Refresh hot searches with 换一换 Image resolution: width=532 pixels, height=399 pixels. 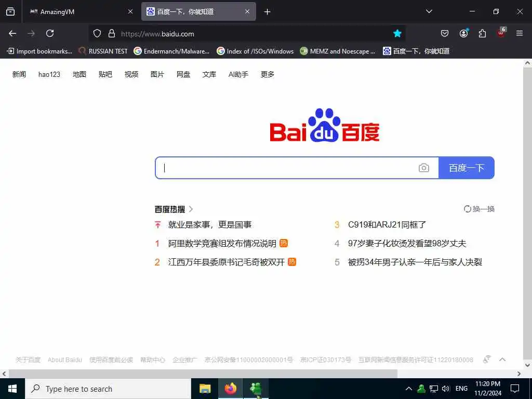[479, 209]
